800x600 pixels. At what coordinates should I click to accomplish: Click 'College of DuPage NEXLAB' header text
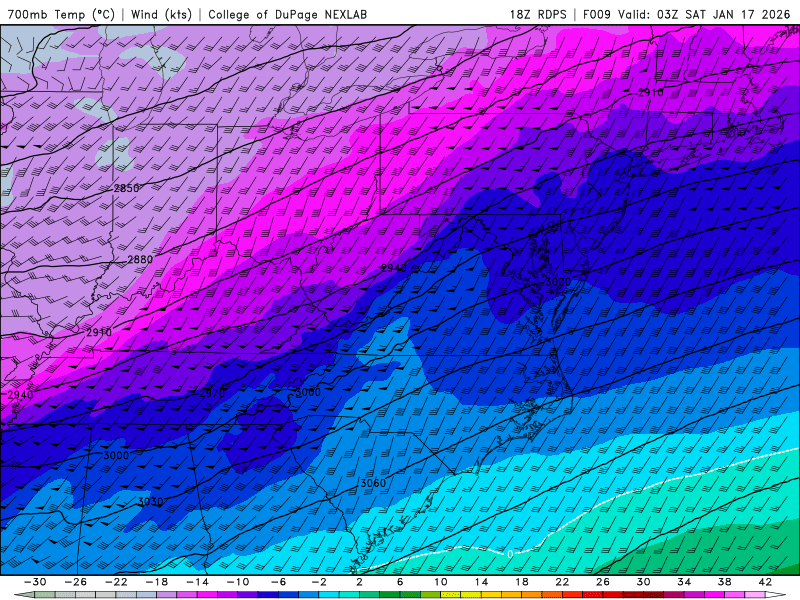287,14
